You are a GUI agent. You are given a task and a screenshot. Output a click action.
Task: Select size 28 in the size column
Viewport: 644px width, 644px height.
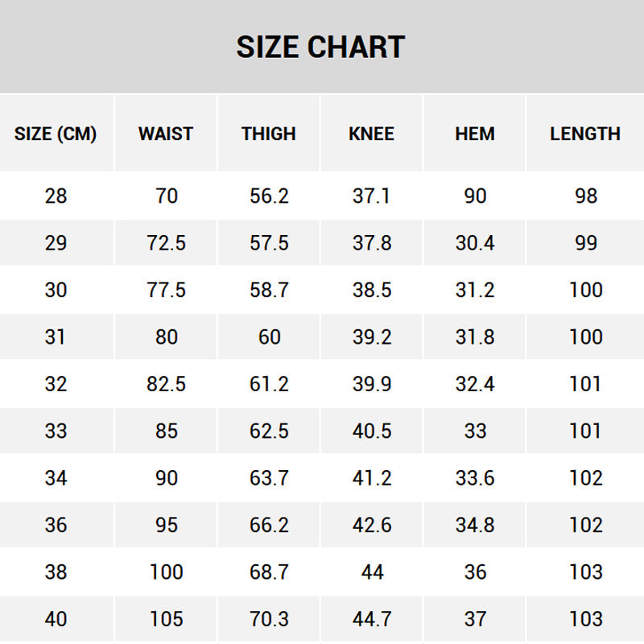pyautogui.click(x=56, y=196)
